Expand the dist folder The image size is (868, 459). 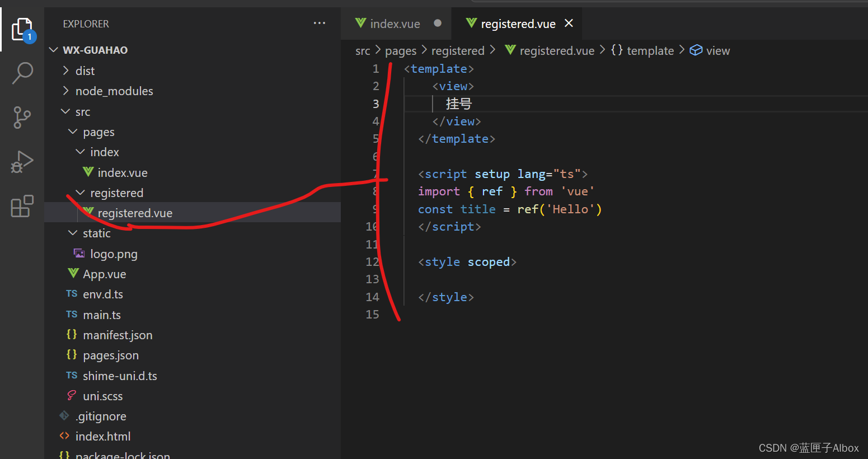click(x=66, y=70)
